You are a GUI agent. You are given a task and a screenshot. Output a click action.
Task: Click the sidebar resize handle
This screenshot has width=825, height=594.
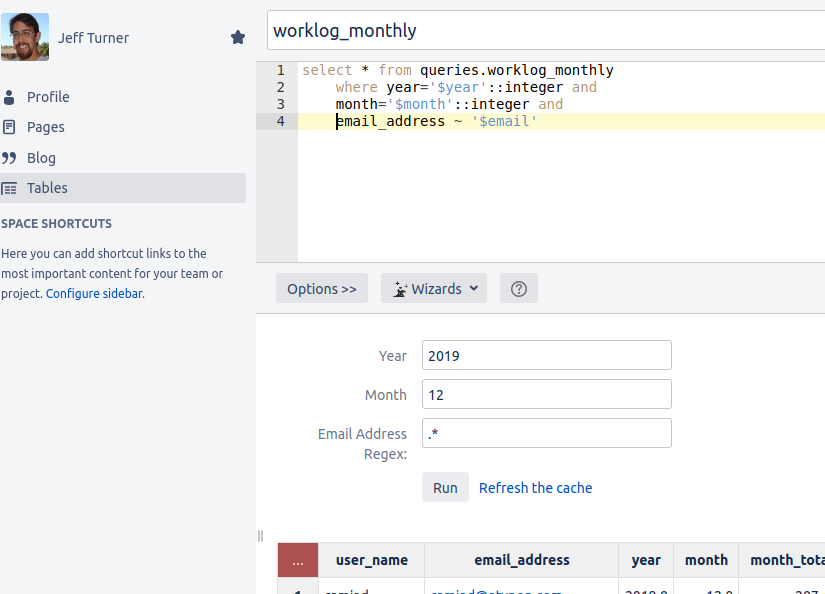261,536
